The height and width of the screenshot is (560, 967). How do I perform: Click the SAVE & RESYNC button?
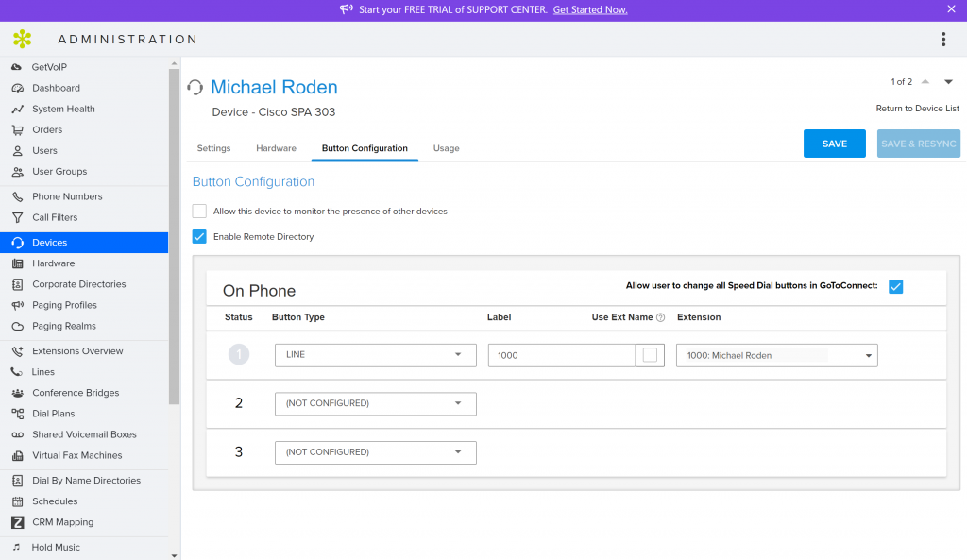coord(918,144)
